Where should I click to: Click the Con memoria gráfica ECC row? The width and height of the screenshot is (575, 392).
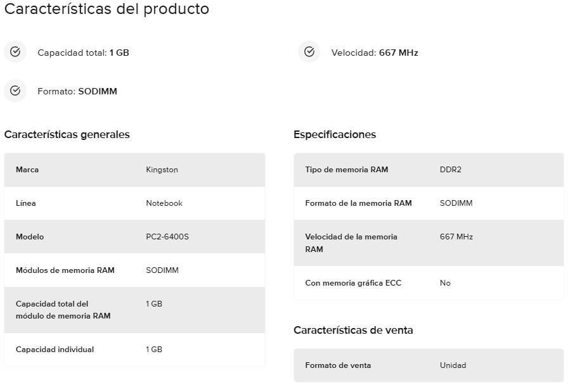click(429, 283)
